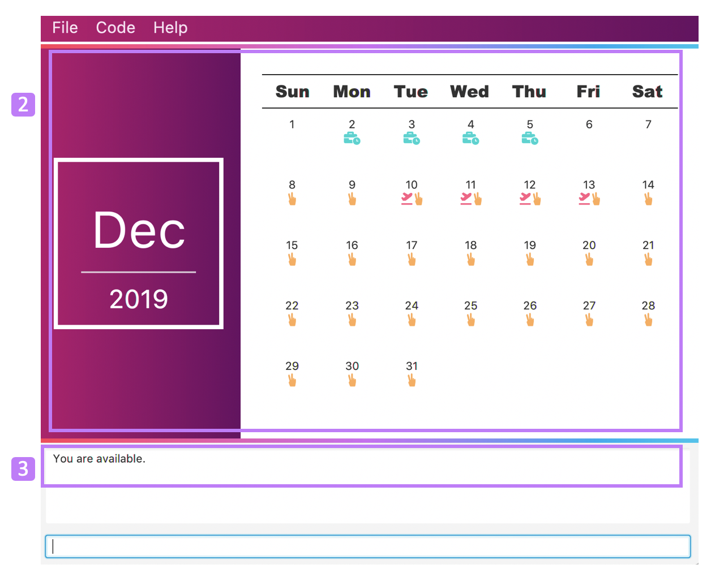Click the holiday hand icon under December 21

[648, 259]
